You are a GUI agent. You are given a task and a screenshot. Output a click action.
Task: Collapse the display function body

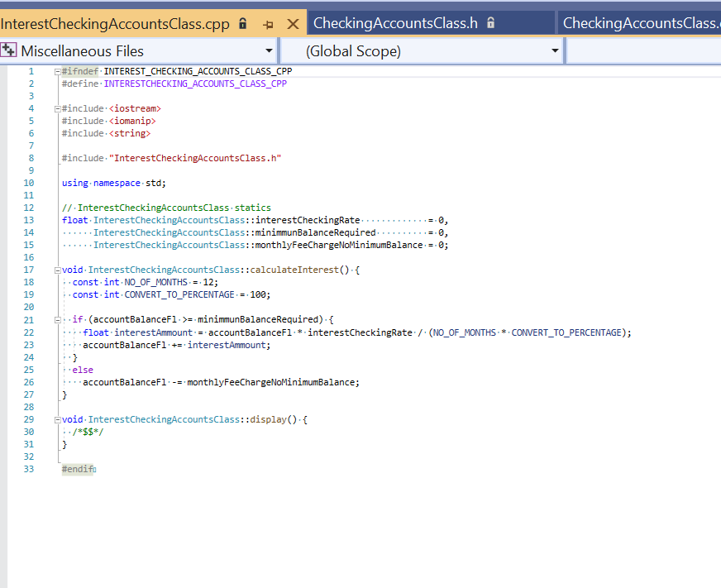tap(56, 419)
